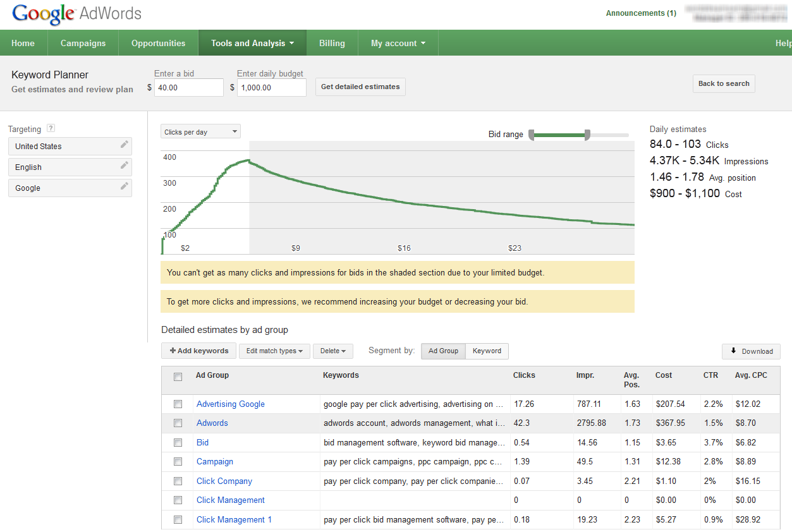Check the Click Management 1 row checkbox

pos(178,519)
